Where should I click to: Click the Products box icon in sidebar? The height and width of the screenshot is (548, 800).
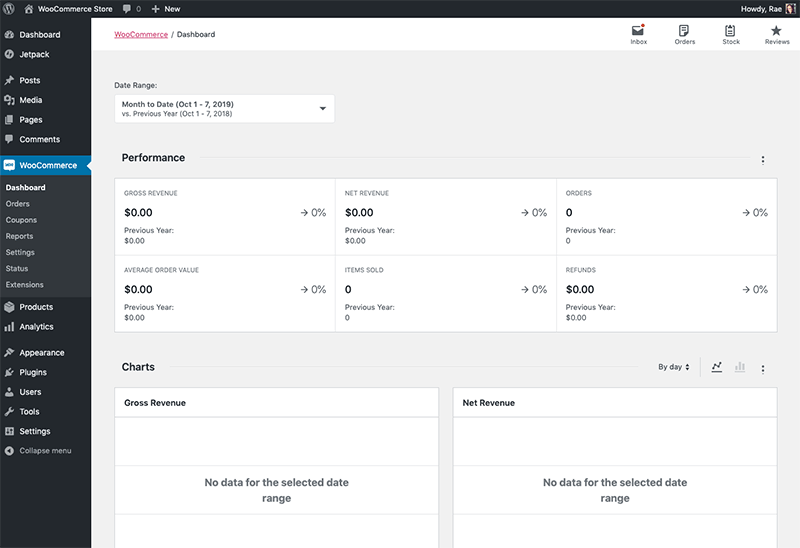pos(9,307)
